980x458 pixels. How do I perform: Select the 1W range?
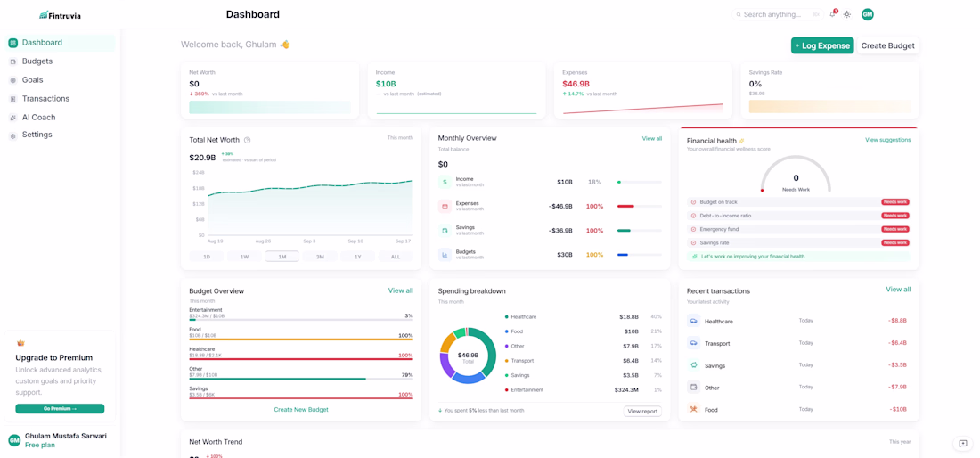pyautogui.click(x=244, y=257)
